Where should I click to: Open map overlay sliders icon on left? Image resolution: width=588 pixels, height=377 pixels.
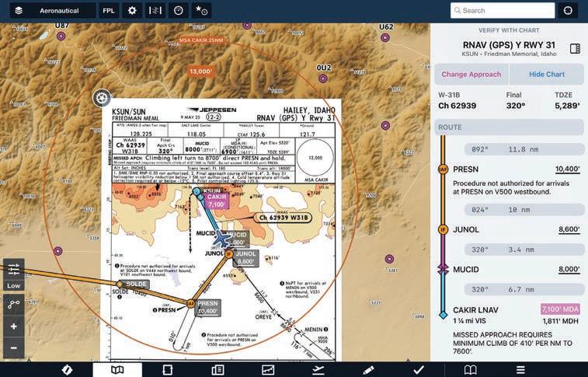pyautogui.click(x=14, y=269)
